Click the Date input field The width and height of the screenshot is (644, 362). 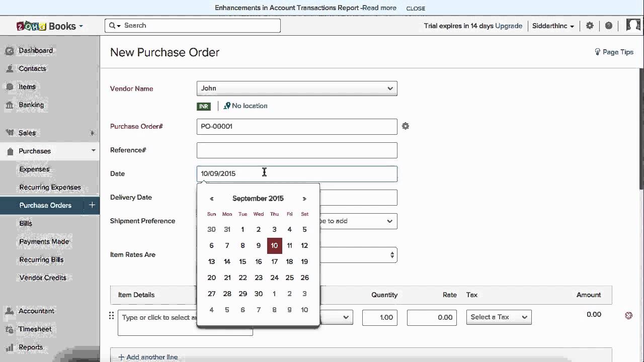(x=297, y=174)
